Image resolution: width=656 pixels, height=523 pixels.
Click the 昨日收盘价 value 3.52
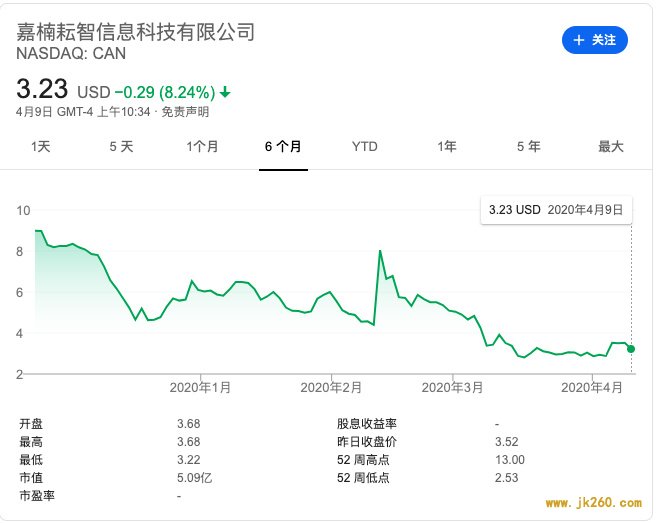pos(506,442)
